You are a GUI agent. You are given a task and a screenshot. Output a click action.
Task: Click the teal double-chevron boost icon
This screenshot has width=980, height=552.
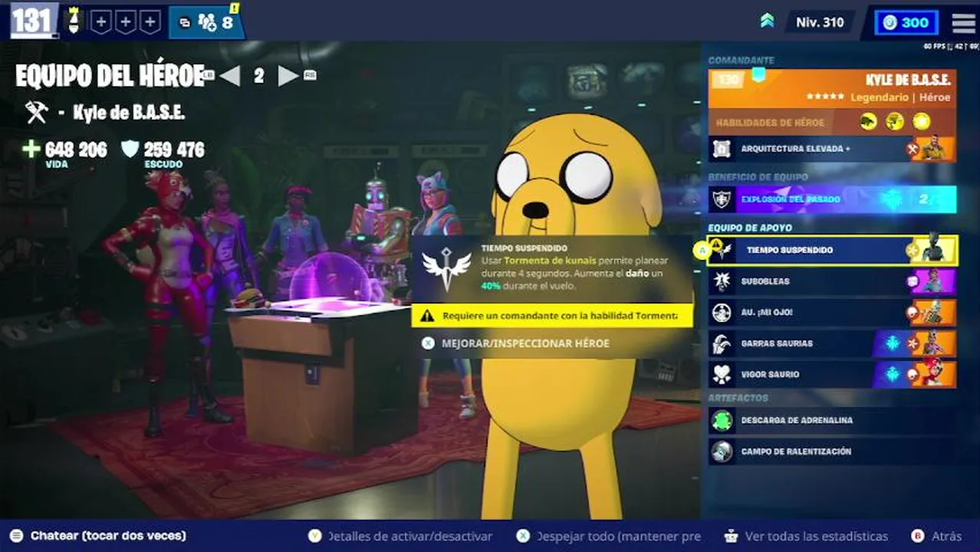tap(767, 21)
